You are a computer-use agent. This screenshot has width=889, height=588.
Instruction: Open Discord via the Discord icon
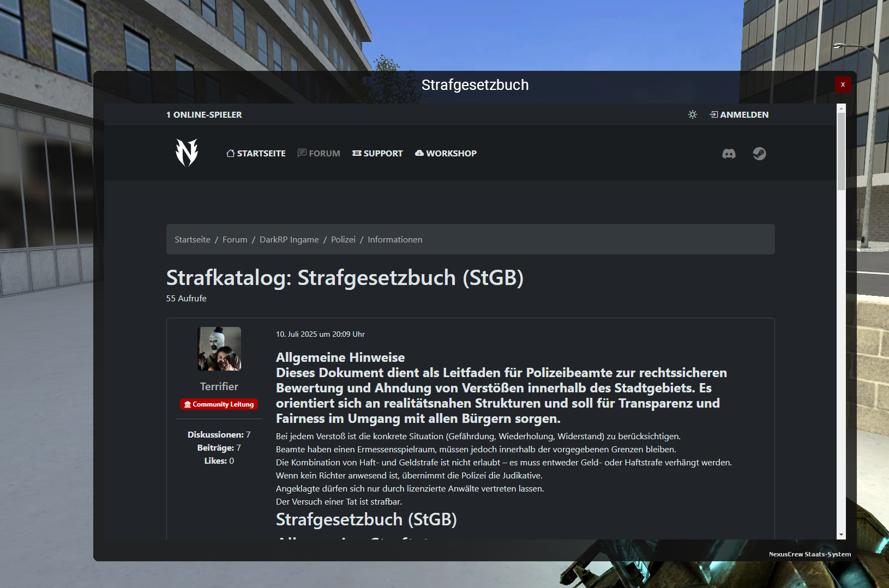pos(729,153)
